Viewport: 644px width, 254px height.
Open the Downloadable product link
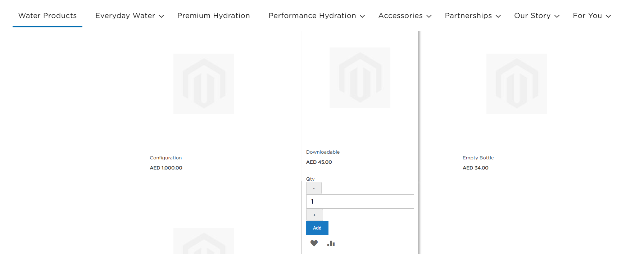coord(323,152)
